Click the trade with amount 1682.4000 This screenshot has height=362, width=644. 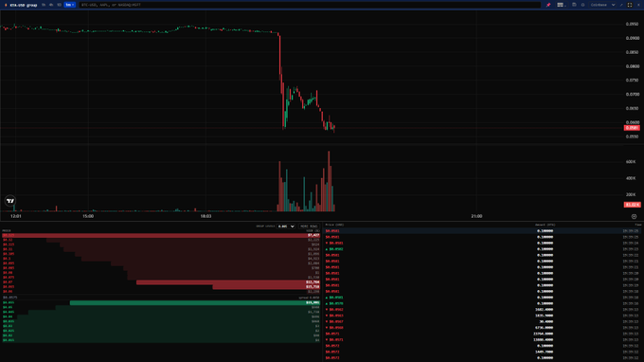pyautogui.click(x=483, y=309)
